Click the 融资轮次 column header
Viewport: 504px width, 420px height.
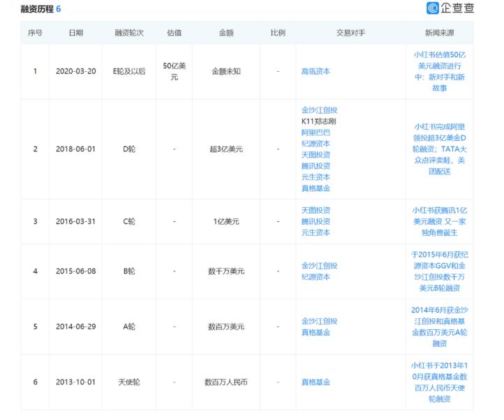click(129, 33)
